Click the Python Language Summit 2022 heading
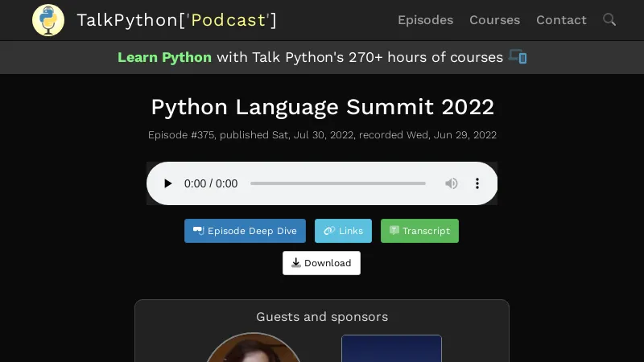 coord(322,107)
